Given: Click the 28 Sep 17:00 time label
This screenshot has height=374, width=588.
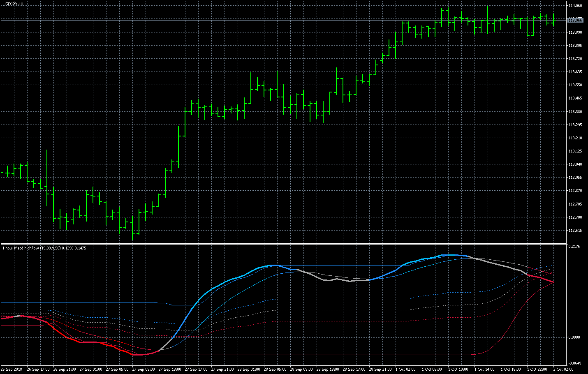Looking at the screenshot, I should click(354, 369).
